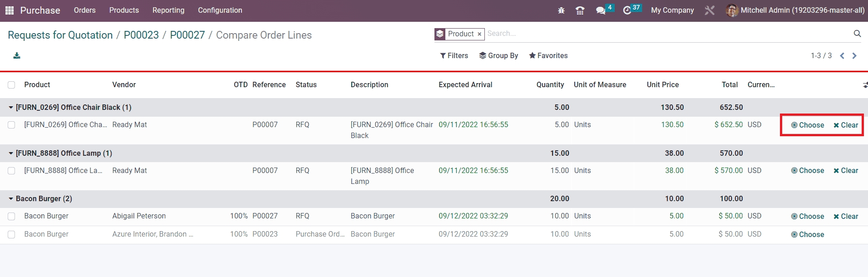Image resolution: width=868 pixels, height=277 pixels.
Task: Open the Group By dropdown
Action: 498,56
